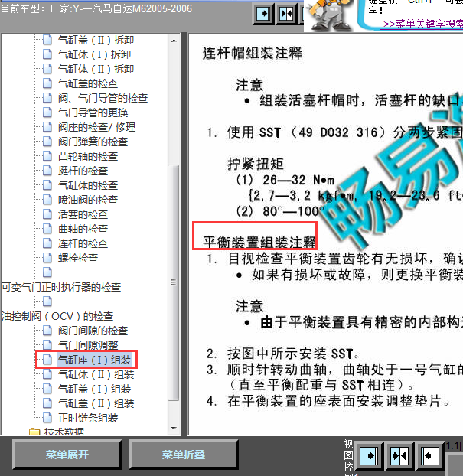Open 挺杆的检查 page
The height and width of the screenshot is (476, 463).
[83, 171]
